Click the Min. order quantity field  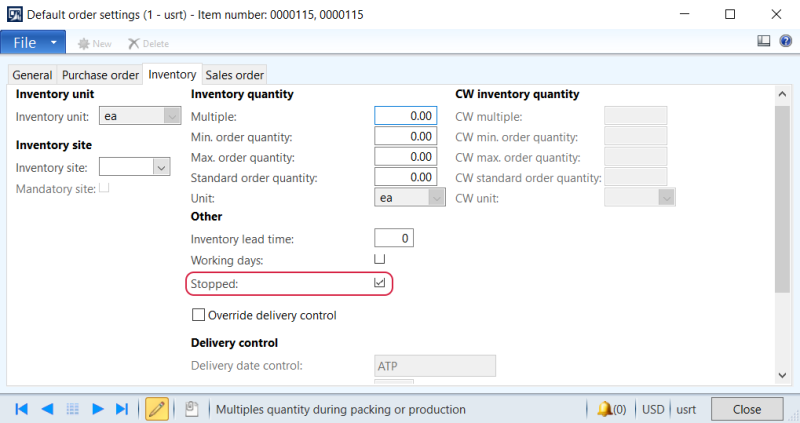click(x=406, y=136)
